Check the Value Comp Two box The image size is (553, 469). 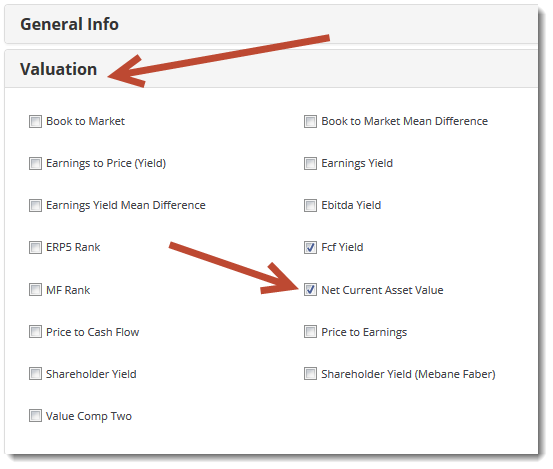pyautogui.click(x=35, y=416)
